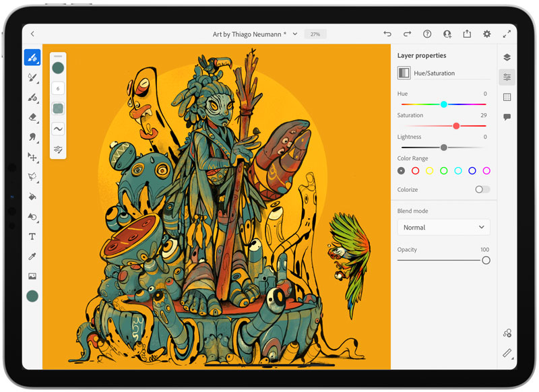Open the Blend mode Normal dropdown
This screenshot has width=539, height=392.
(444, 227)
